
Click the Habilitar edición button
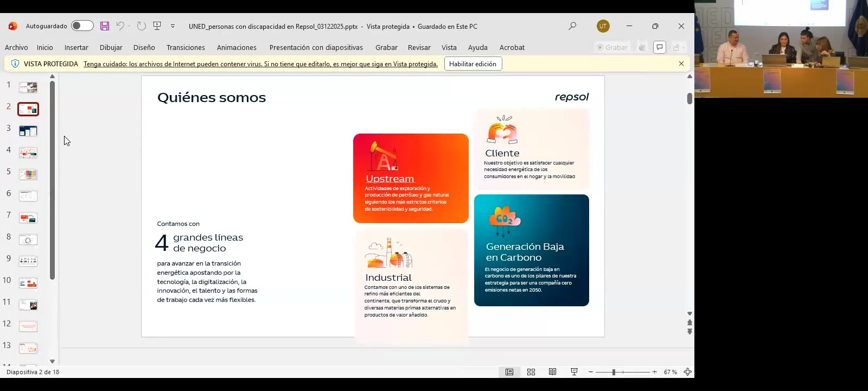(473, 64)
